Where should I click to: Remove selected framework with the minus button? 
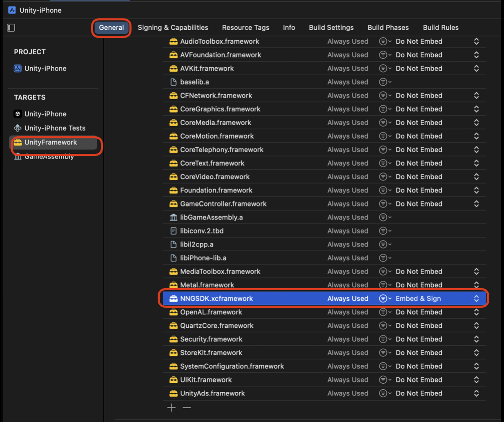point(187,408)
